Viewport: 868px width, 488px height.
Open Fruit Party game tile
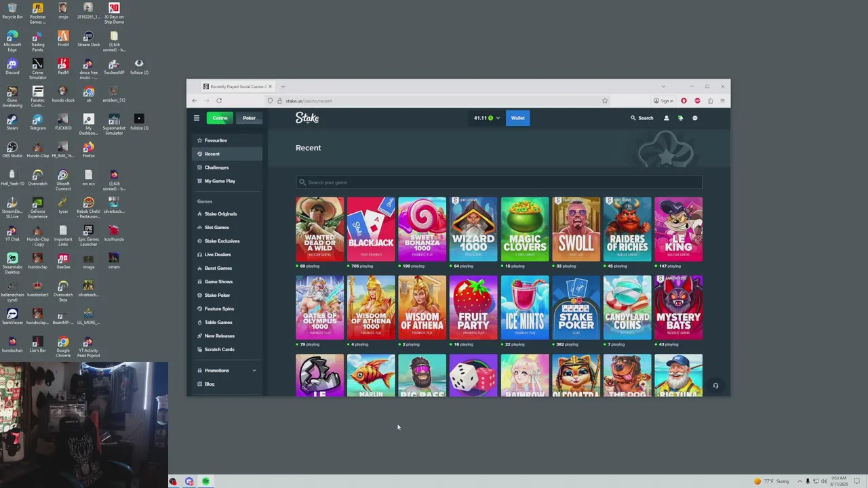coord(473,308)
